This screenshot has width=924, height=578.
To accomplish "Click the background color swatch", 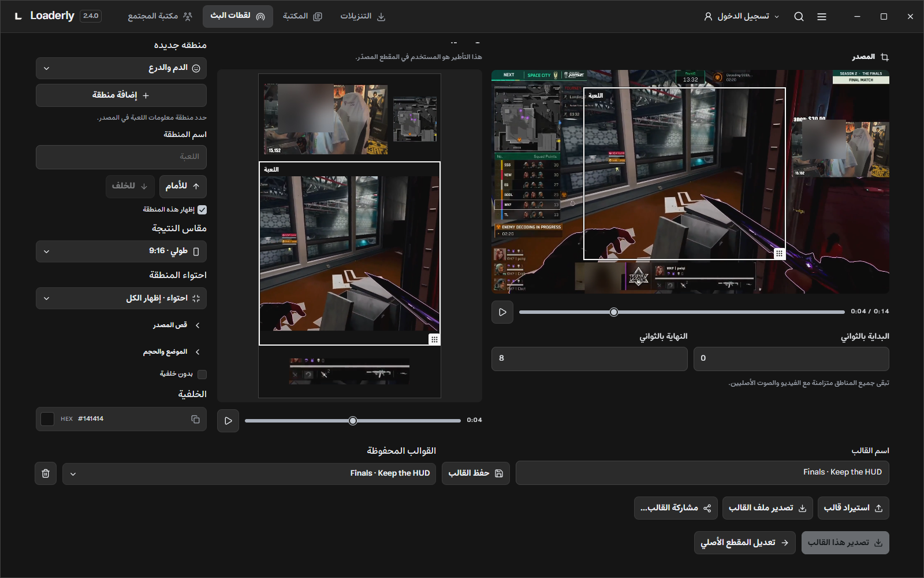I will coord(47,419).
